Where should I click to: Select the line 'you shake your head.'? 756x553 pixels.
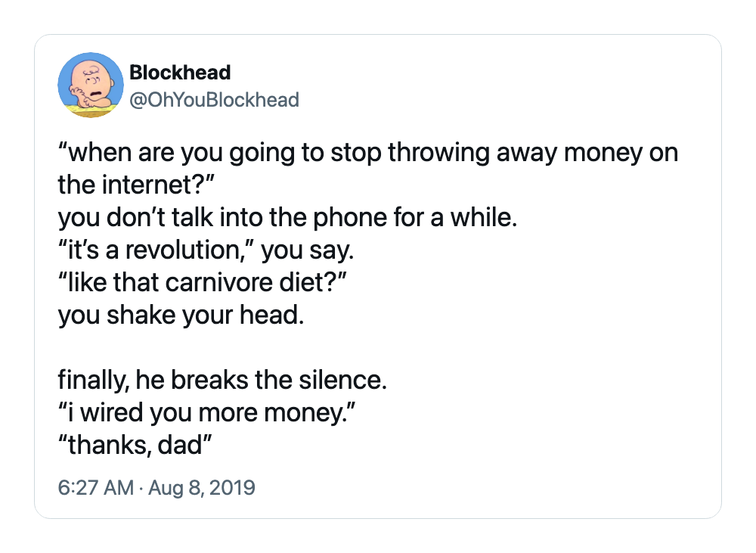(181, 315)
